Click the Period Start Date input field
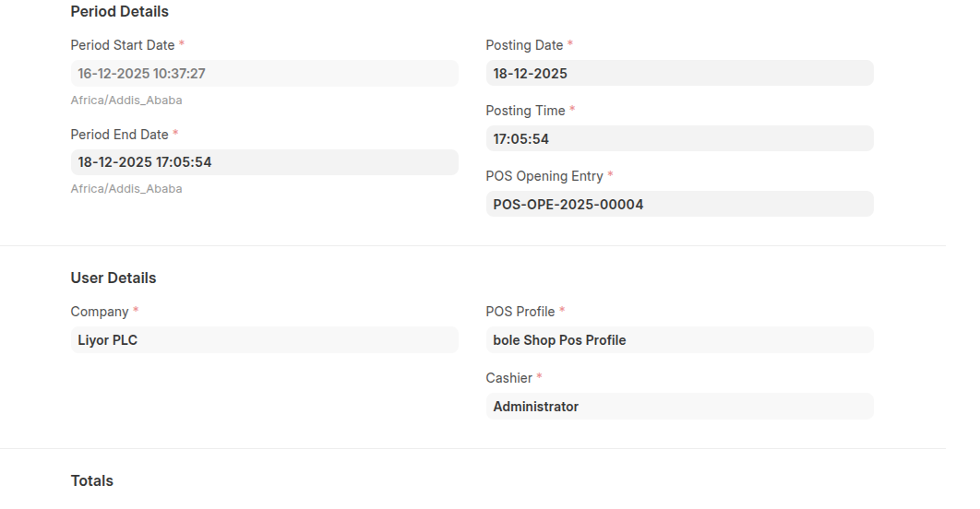 point(264,74)
